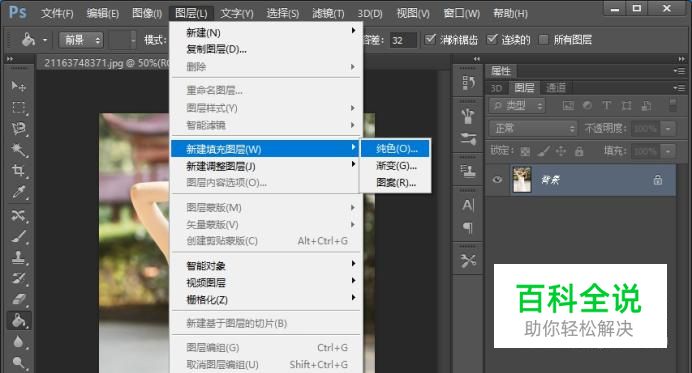Click the tolerance field showing 32
The image size is (692, 373).
click(x=403, y=40)
